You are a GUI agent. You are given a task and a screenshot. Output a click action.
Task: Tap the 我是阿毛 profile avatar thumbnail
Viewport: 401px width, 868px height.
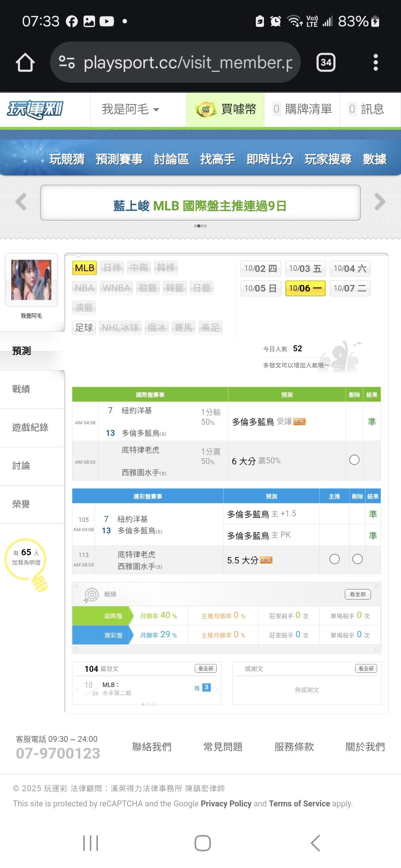click(31, 280)
